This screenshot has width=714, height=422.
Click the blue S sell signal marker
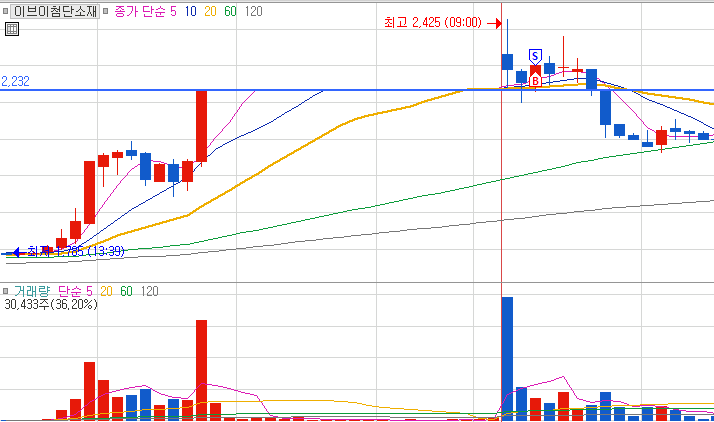click(x=536, y=56)
